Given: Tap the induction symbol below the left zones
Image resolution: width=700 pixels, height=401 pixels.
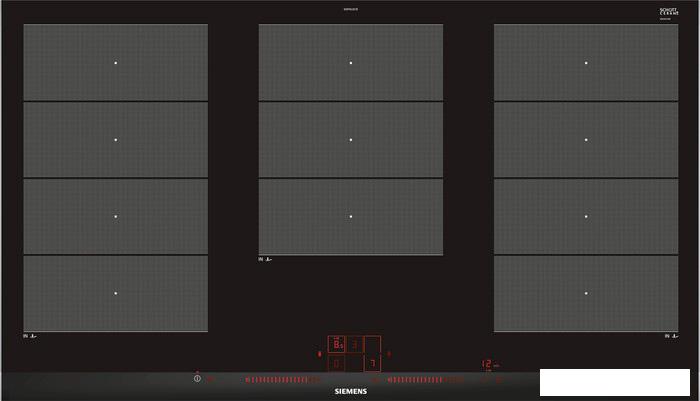Looking at the screenshot, I should click(30, 336).
